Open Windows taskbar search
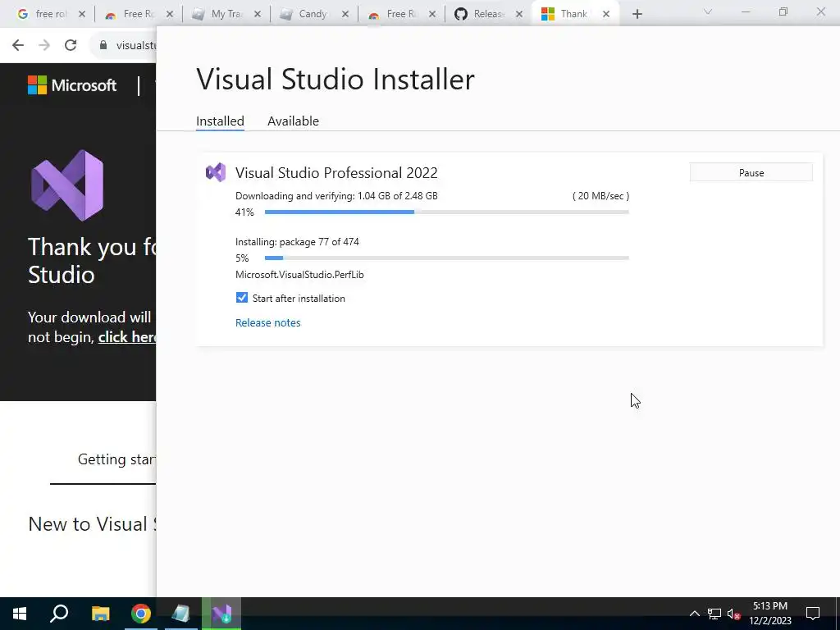The width and height of the screenshot is (840, 630). [59, 614]
